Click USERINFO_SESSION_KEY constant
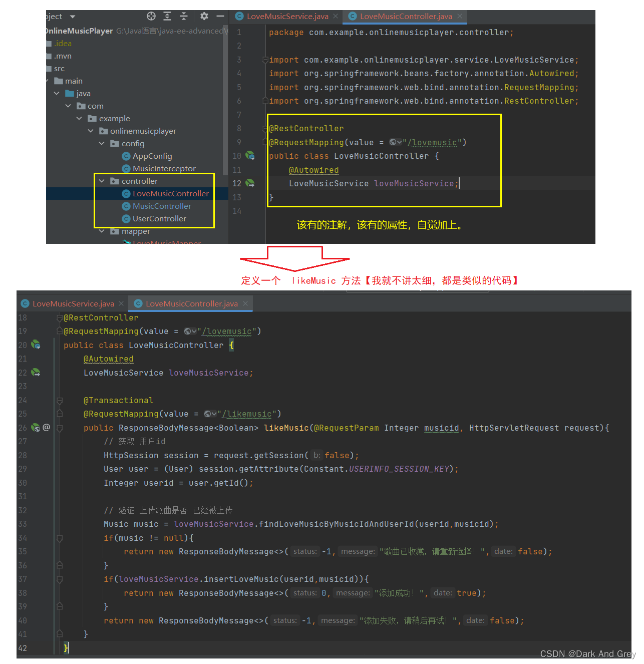Viewport: 644px width, 664px height. (399, 469)
